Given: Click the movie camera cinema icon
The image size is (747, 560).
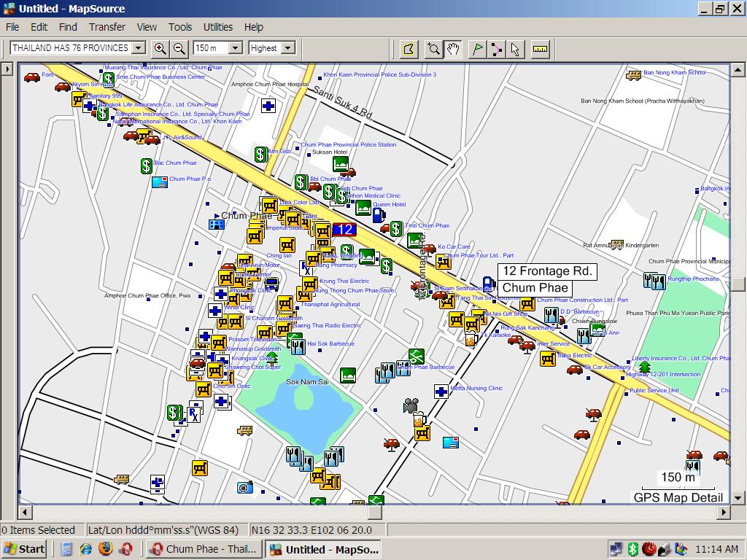Looking at the screenshot, I should coord(411,405).
